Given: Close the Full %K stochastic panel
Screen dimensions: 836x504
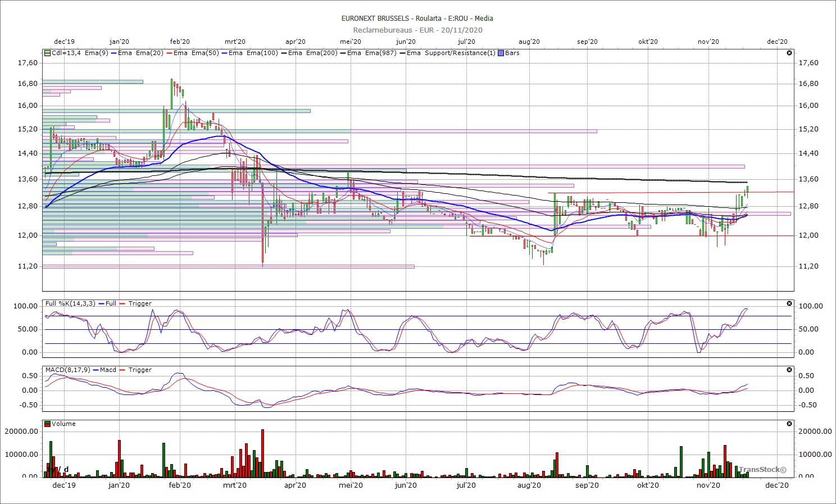Looking at the screenshot, I should [789, 303].
